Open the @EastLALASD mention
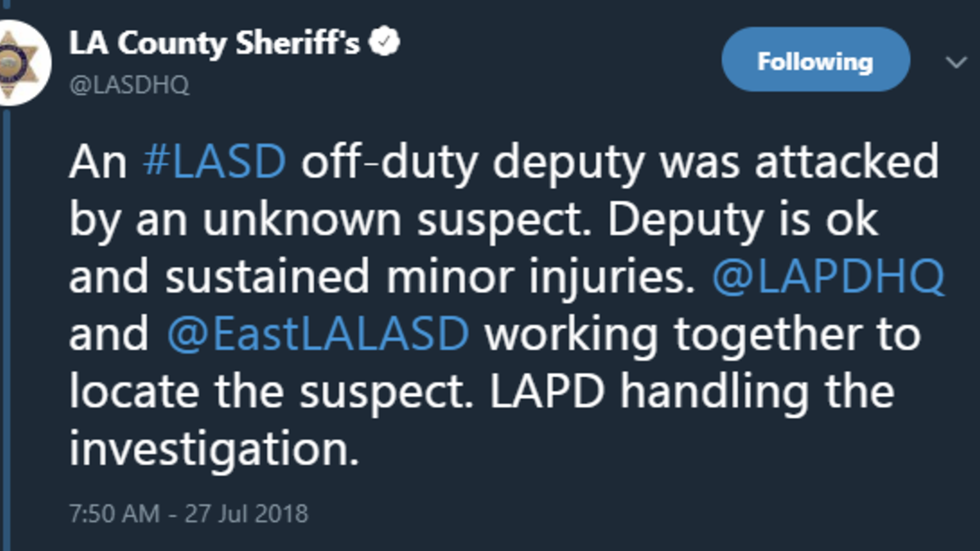The height and width of the screenshot is (551, 980). coord(318,335)
